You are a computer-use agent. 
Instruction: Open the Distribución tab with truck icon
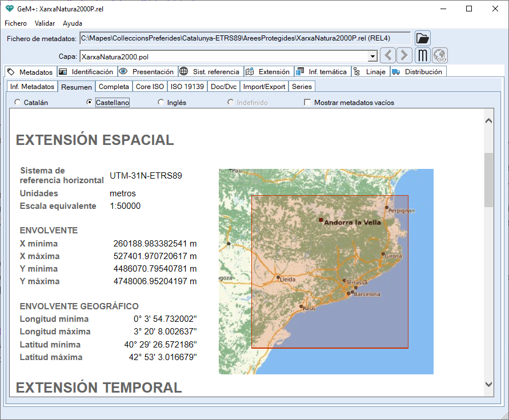click(x=418, y=72)
